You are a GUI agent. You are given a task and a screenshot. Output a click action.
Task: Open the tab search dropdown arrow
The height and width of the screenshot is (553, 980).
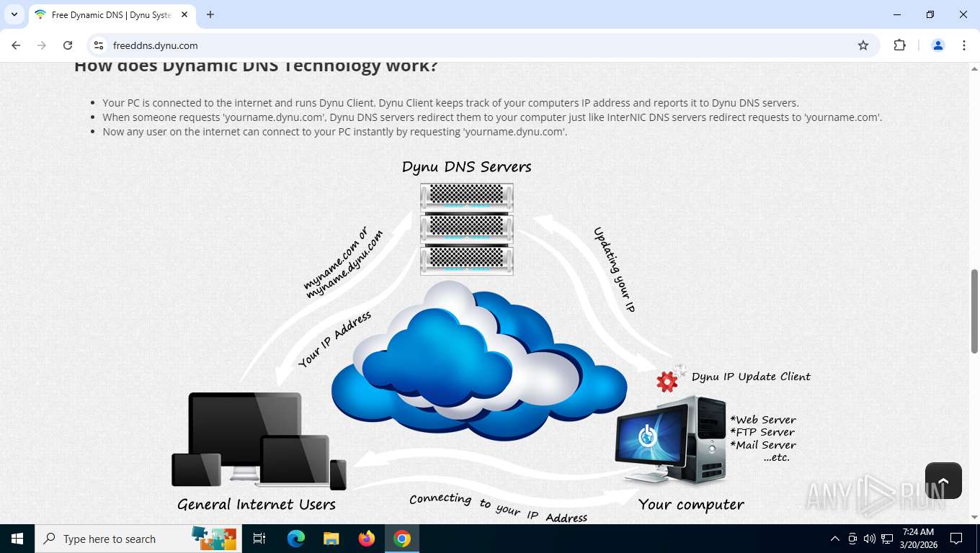coord(14,14)
